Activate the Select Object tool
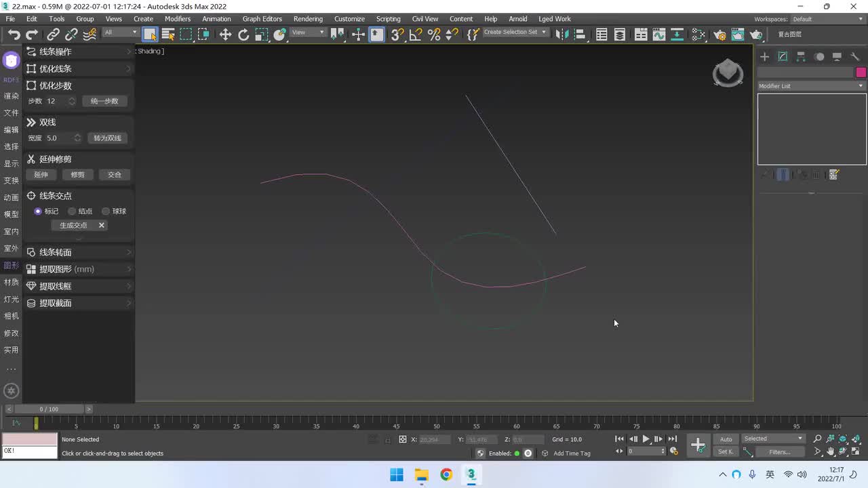 [150, 35]
